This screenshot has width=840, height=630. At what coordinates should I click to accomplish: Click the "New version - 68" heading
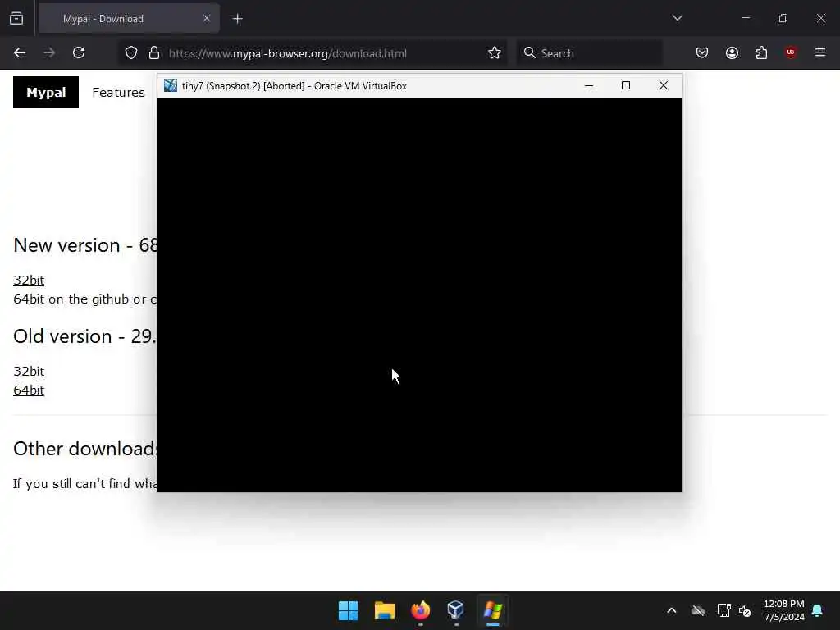pyautogui.click(x=85, y=245)
